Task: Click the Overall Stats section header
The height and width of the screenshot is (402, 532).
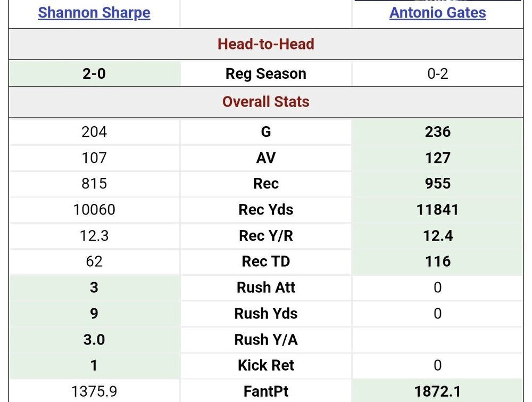Action: 265,102
